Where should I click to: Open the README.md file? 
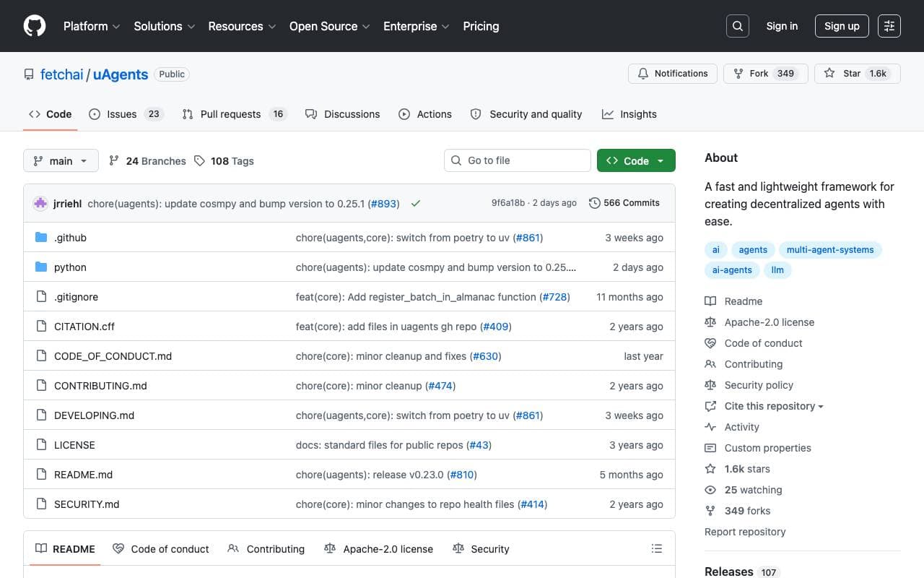pos(84,475)
